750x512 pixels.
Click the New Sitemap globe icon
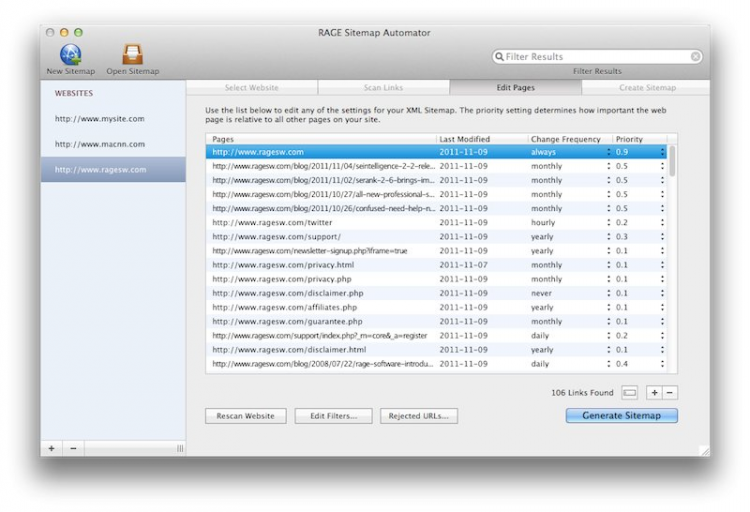[x=71, y=54]
